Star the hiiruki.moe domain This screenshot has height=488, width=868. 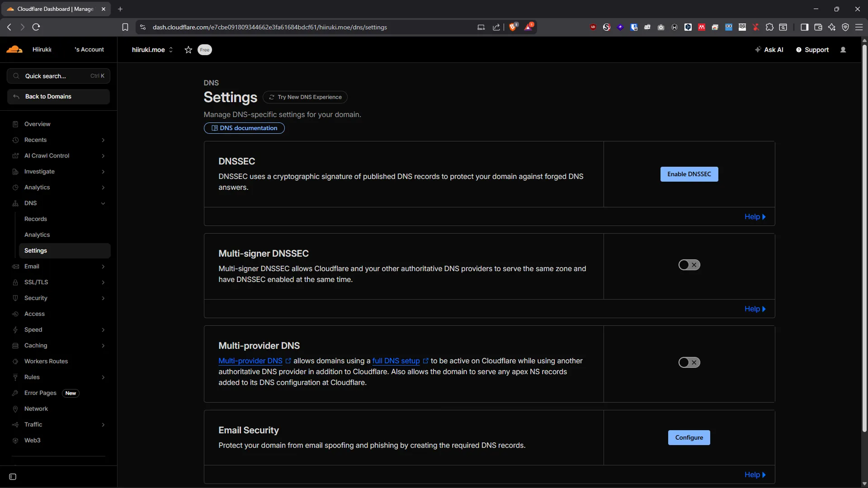189,50
